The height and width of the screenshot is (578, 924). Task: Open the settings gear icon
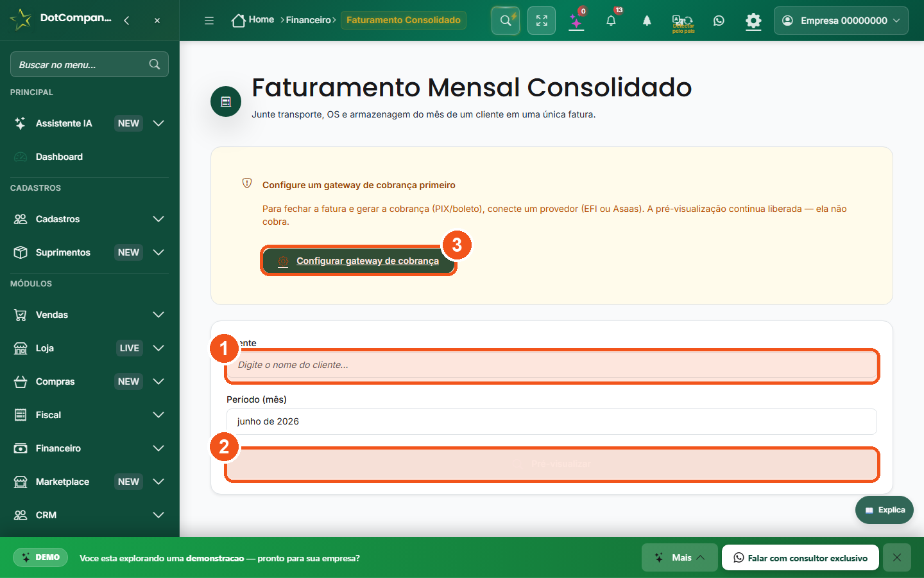(753, 21)
